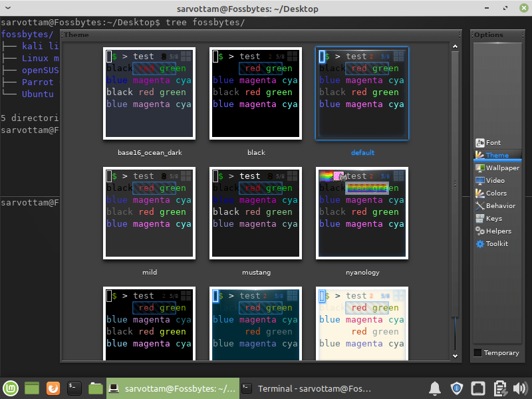532x399 pixels.
Task: Launch Firefox from the taskbar
Action: click(54, 388)
